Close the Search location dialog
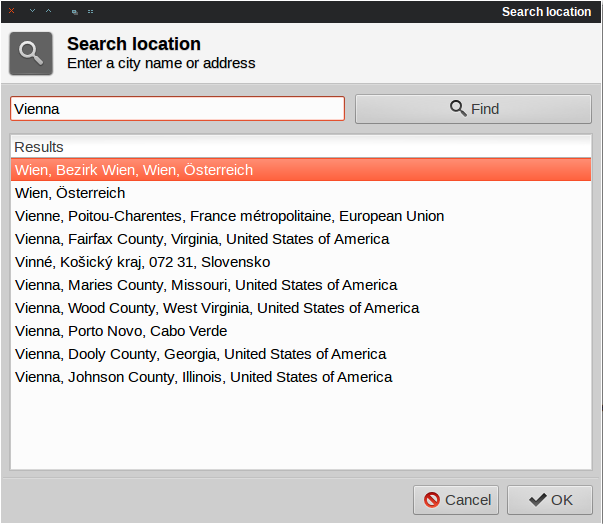This screenshot has width=603, height=524. pos(12,11)
